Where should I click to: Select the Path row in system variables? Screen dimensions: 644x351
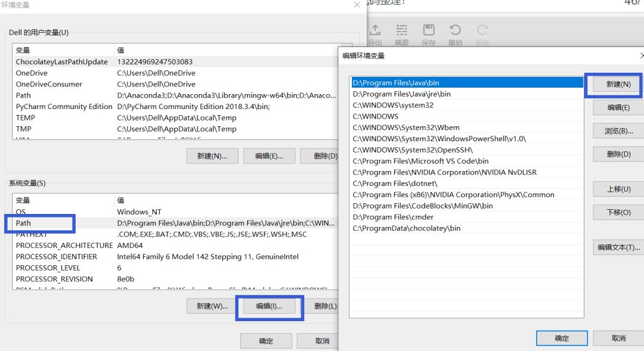coord(24,223)
